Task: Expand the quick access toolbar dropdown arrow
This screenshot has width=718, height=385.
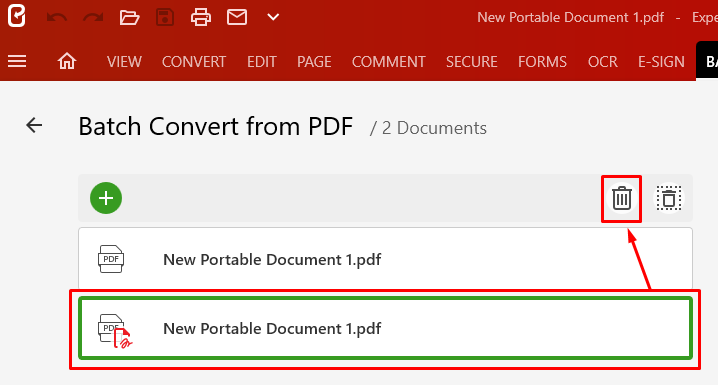Action: 273,18
